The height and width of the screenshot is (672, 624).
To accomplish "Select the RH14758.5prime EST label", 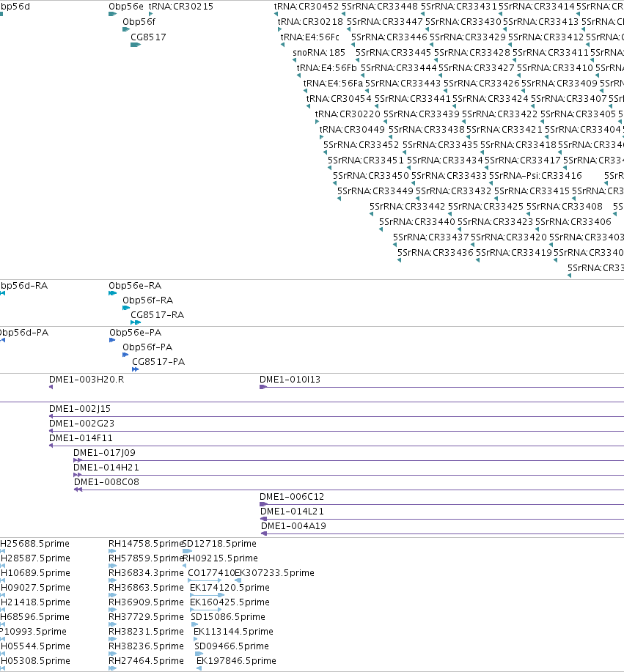I will tap(146, 544).
